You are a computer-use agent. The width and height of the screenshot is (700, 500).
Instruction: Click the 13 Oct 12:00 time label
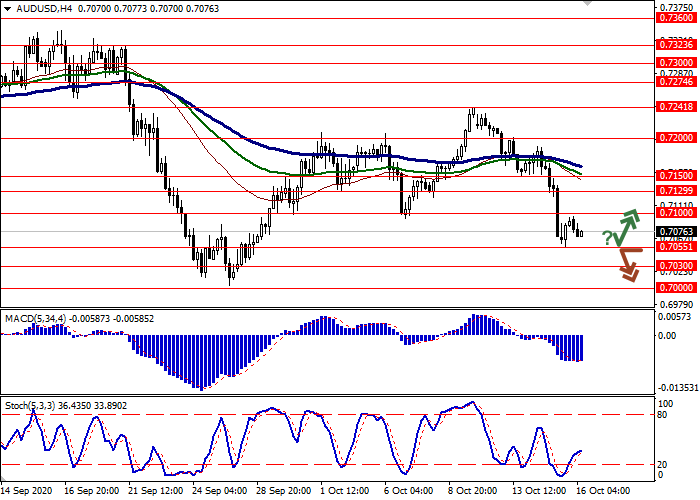pos(539,491)
